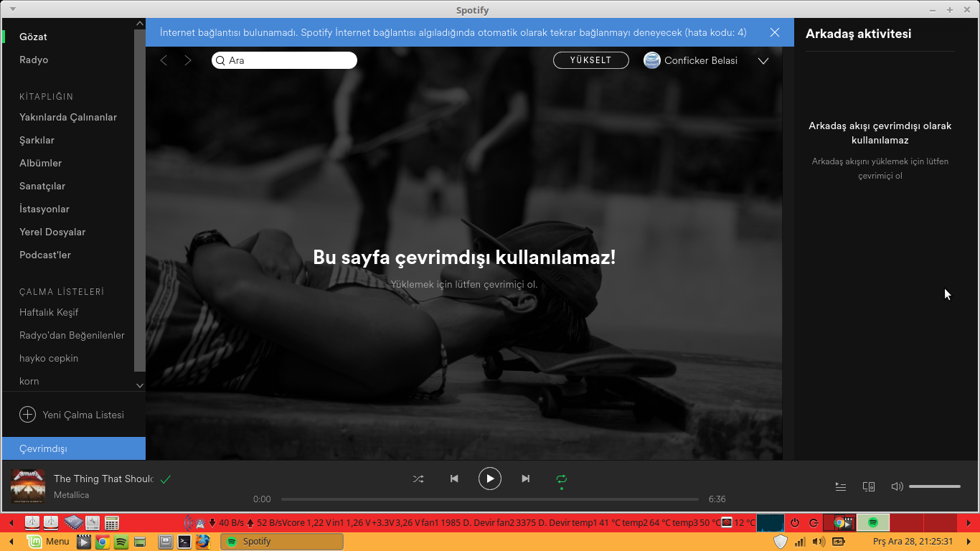
Task: Open the battery power tray icon
Action: click(x=837, y=542)
